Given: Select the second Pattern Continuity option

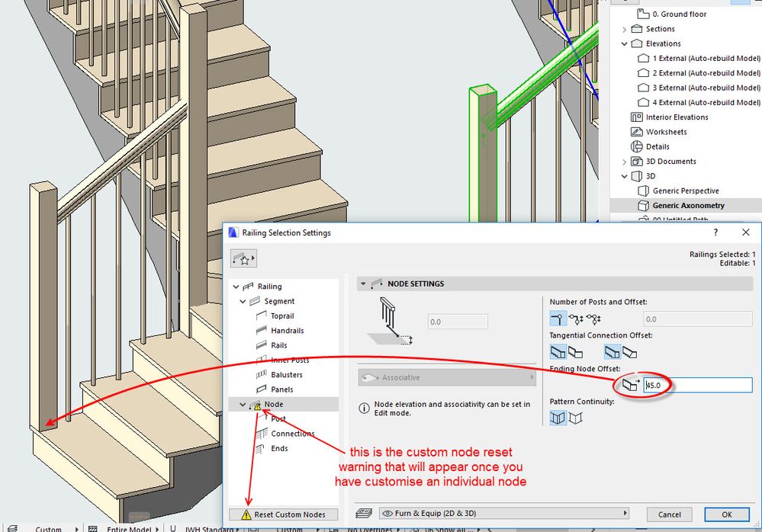Looking at the screenshot, I should click(x=577, y=417).
